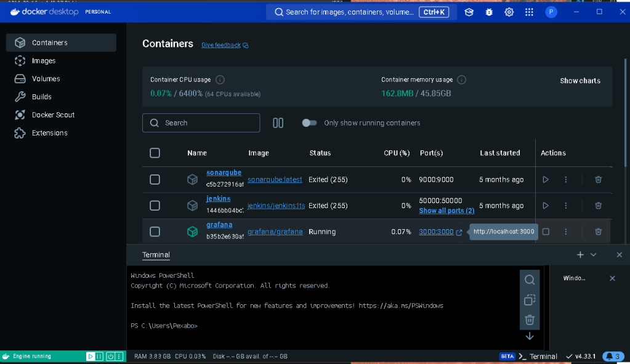This screenshot has width=630, height=364.
Task: Open the apps grid menu icon
Action: pos(529,12)
